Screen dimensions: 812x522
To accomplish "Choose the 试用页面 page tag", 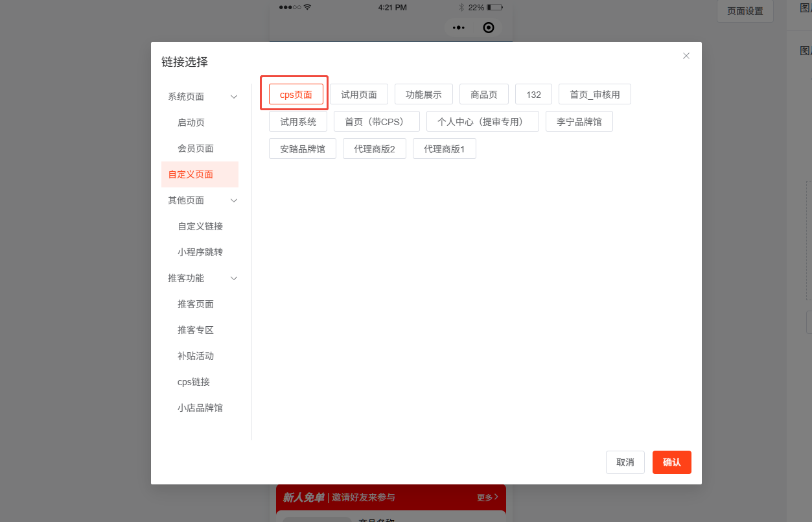I will [359, 94].
